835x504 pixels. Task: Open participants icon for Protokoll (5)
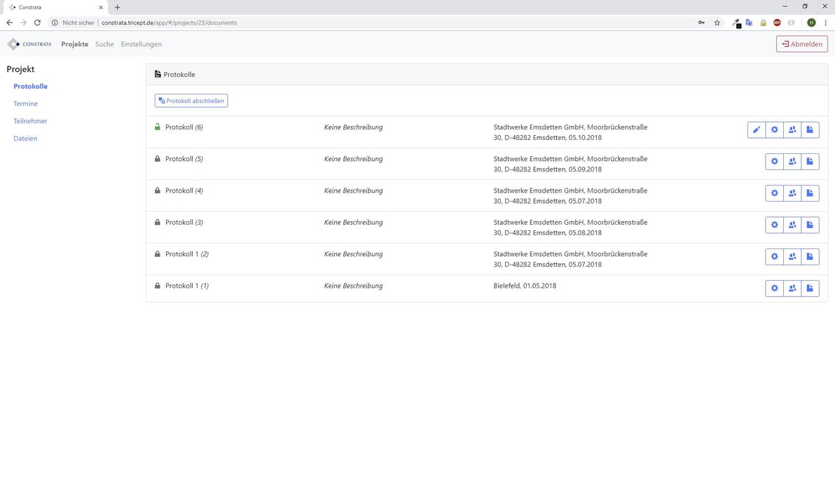click(x=792, y=162)
